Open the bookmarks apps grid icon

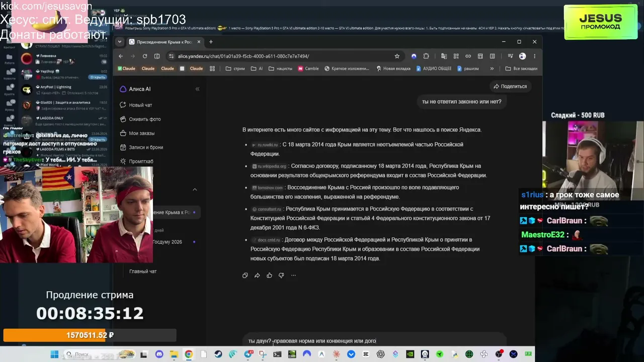pos(212,68)
